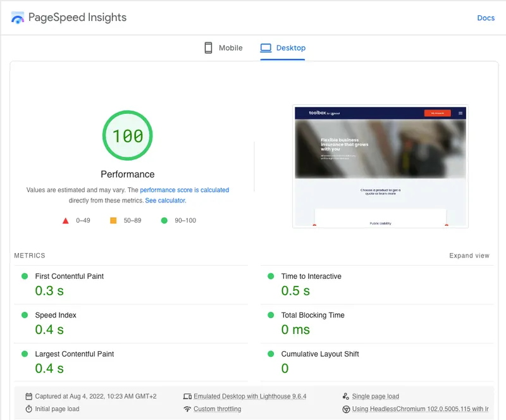Expand the metrics view
This screenshot has width=506, height=420.
pyautogui.click(x=469, y=256)
